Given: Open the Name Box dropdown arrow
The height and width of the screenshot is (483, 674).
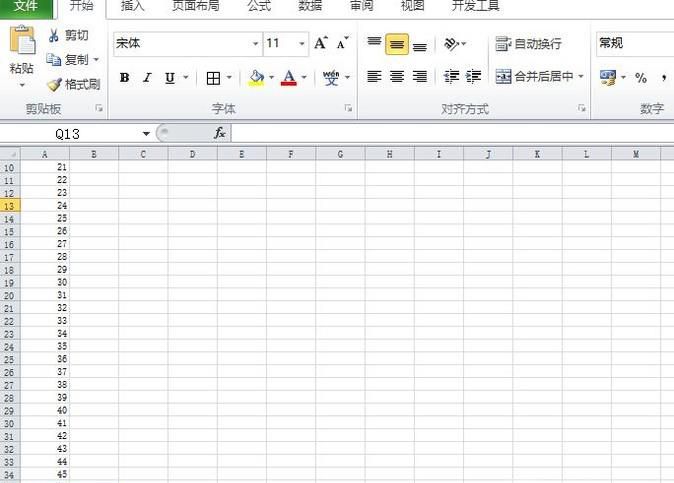Looking at the screenshot, I should coord(146,134).
